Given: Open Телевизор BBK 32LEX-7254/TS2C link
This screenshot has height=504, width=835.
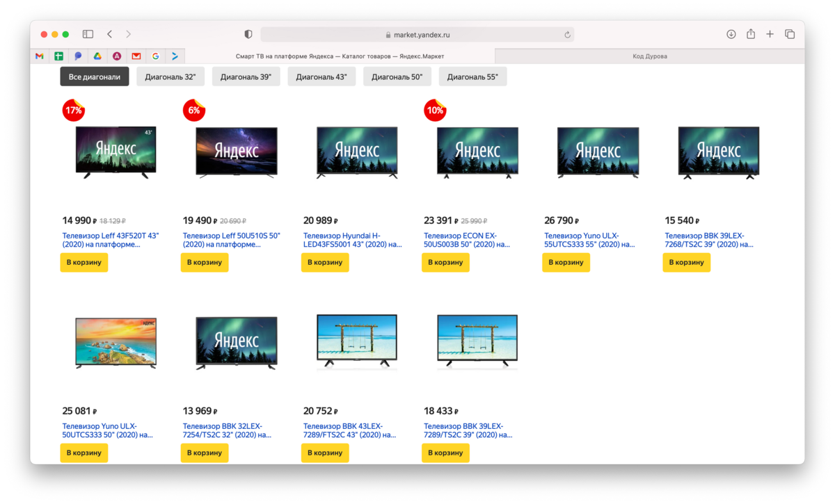Looking at the screenshot, I should pyautogui.click(x=227, y=430).
